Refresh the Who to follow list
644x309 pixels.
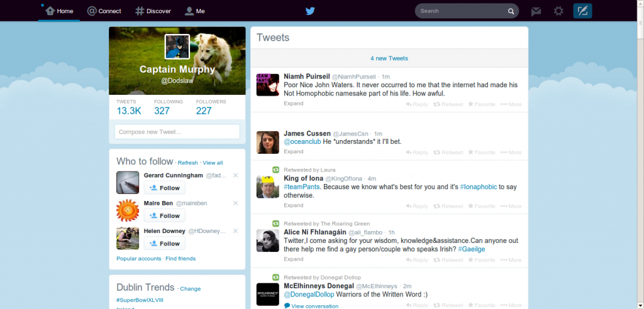pyautogui.click(x=187, y=163)
